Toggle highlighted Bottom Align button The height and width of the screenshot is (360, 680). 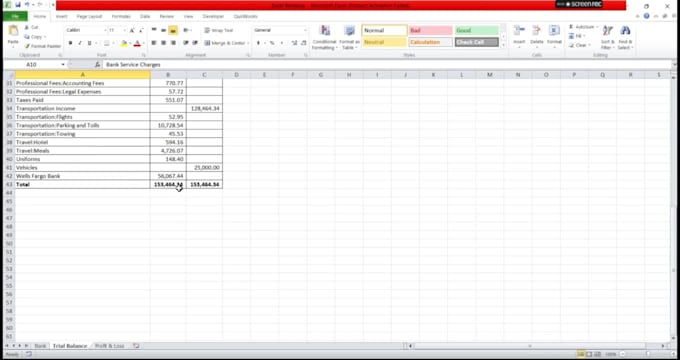coord(173,30)
